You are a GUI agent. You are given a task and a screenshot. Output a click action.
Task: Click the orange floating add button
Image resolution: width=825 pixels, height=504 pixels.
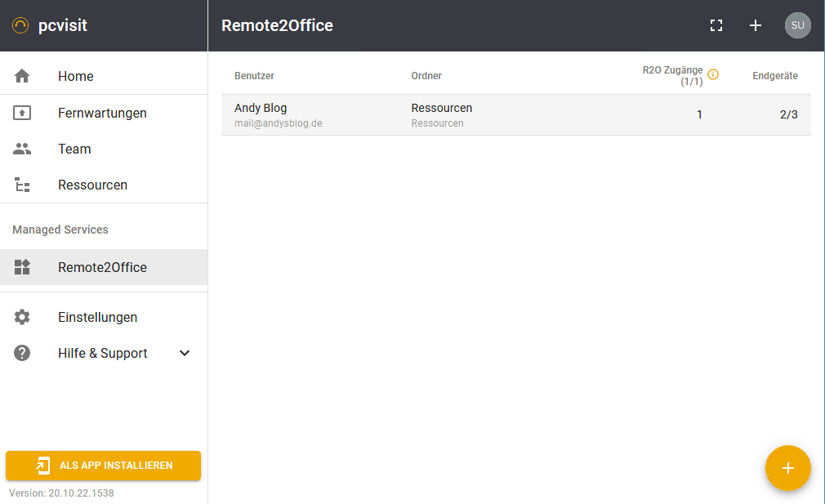coord(787,468)
